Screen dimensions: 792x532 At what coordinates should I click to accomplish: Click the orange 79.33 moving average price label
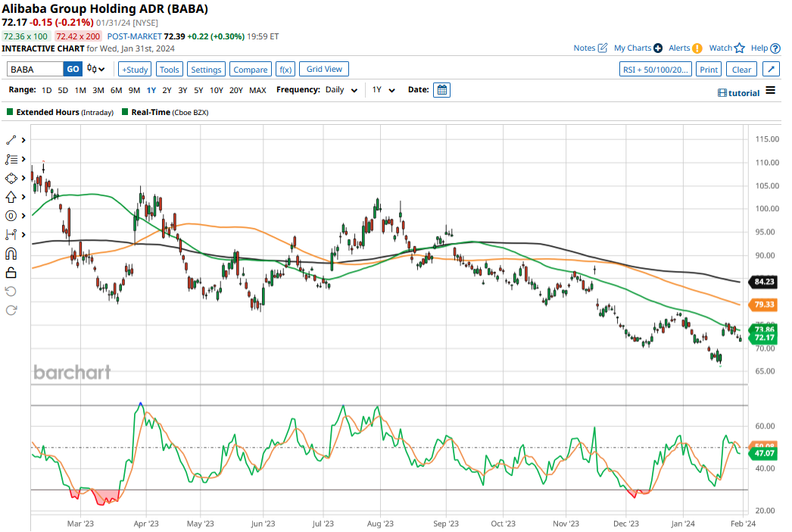coord(762,305)
